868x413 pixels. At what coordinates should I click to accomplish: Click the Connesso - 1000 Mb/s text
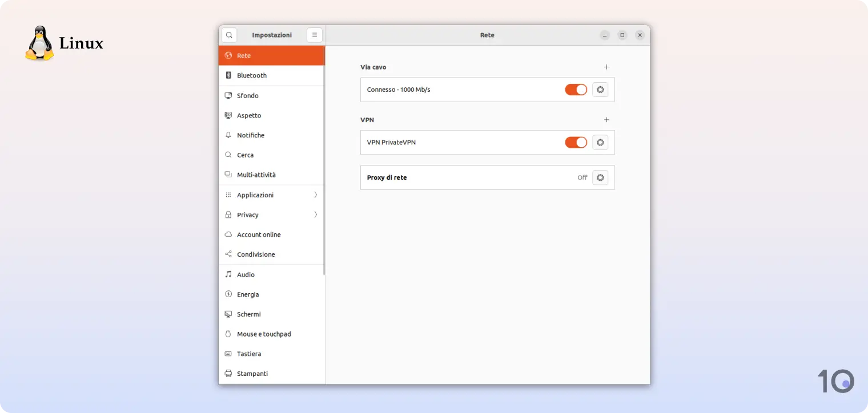[399, 90]
